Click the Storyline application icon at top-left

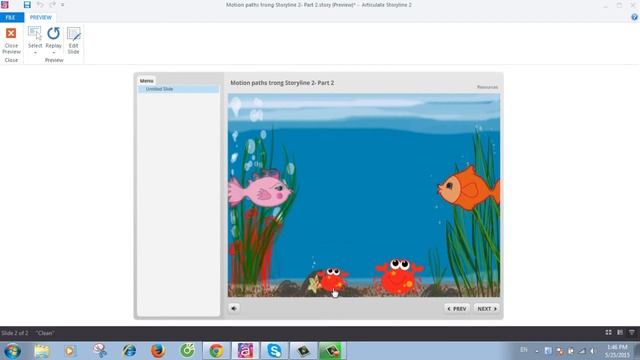pyautogui.click(x=5, y=5)
